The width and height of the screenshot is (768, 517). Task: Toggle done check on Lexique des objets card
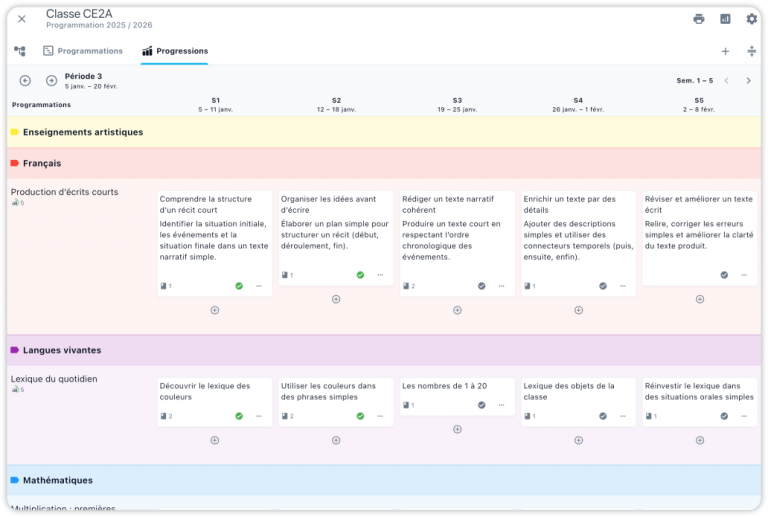click(x=603, y=417)
